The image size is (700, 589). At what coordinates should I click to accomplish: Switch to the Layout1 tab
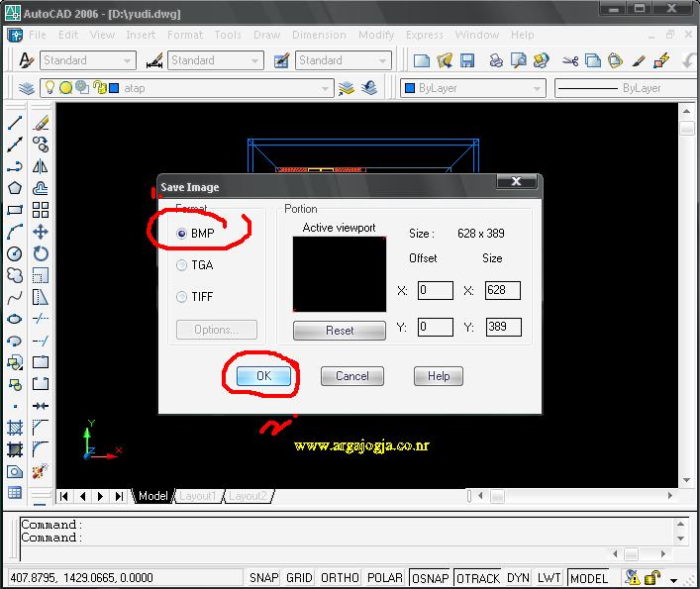198,496
